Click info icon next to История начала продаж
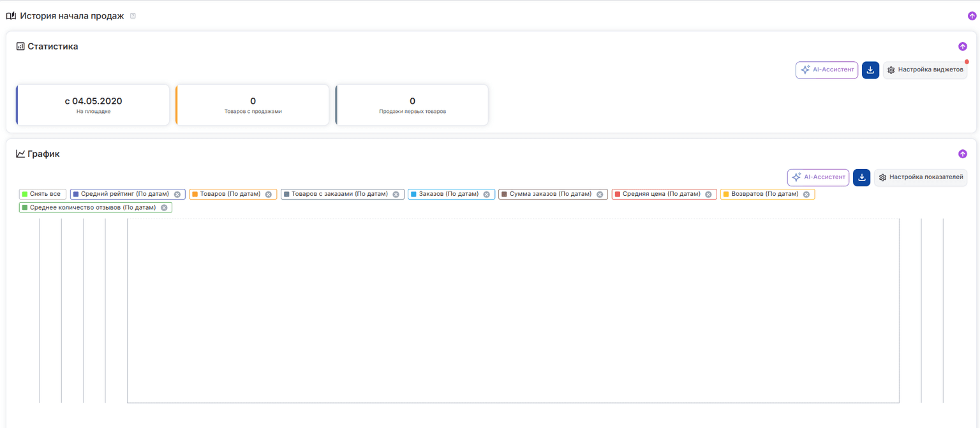 click(x=133, y=16)
